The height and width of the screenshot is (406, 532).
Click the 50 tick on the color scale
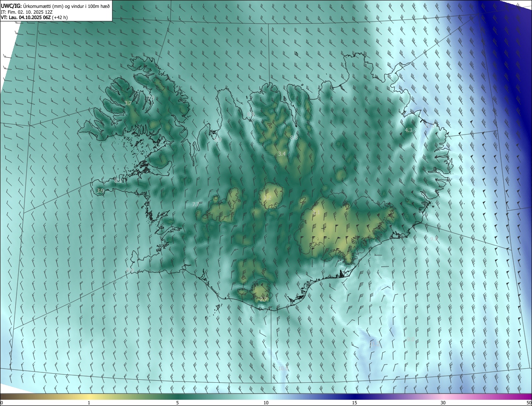[x=529, y=403]
